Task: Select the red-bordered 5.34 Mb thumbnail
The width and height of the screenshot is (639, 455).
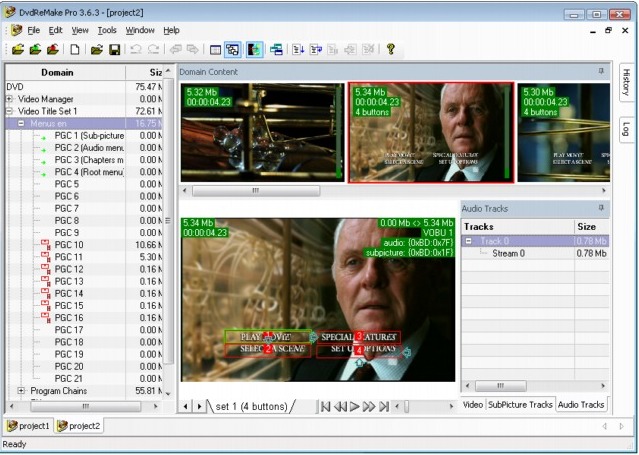Action: (x=431, y=133)
